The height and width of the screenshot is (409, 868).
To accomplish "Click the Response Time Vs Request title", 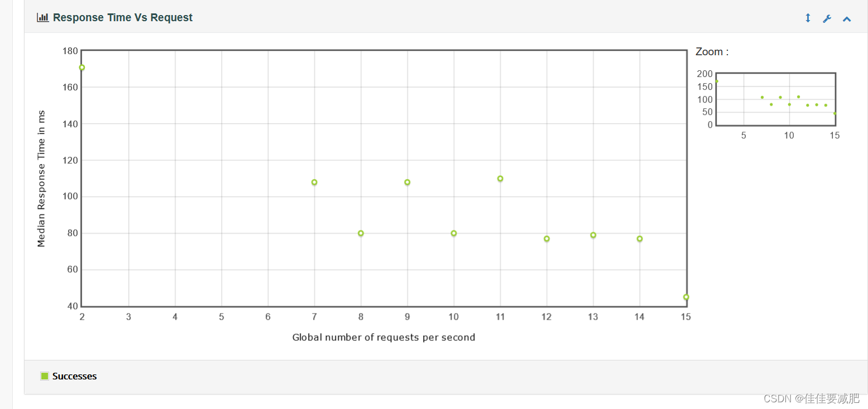I will 123,17.
